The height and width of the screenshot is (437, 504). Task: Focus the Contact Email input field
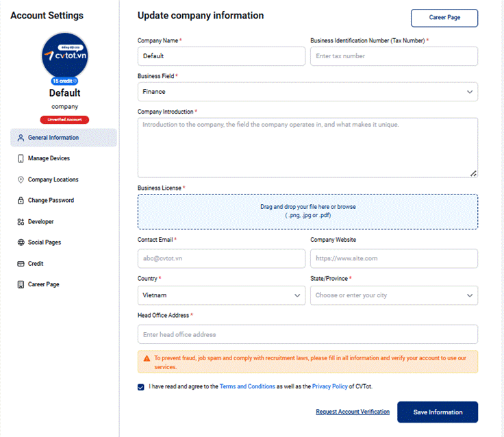[x=221, y=258]
